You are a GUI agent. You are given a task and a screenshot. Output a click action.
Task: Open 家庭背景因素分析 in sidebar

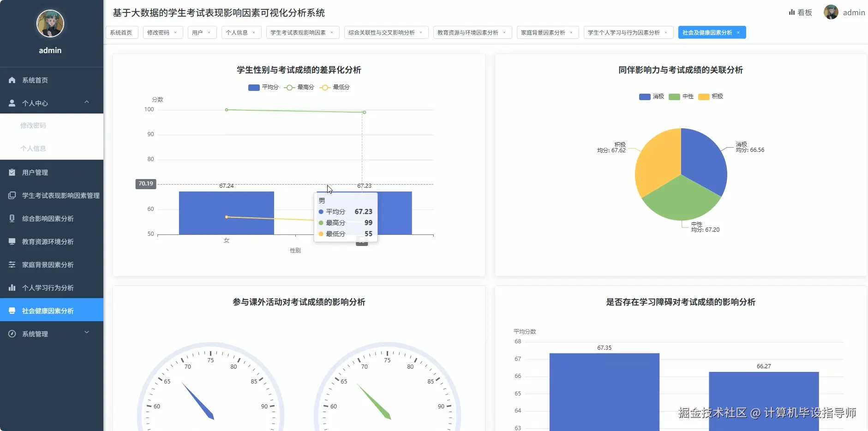pos(52,265)
